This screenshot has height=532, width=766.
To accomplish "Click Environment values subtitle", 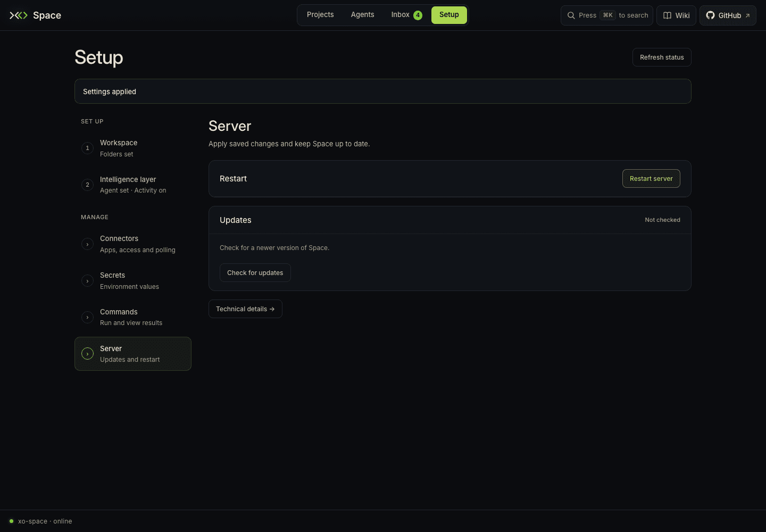I will tap(129, 287).
